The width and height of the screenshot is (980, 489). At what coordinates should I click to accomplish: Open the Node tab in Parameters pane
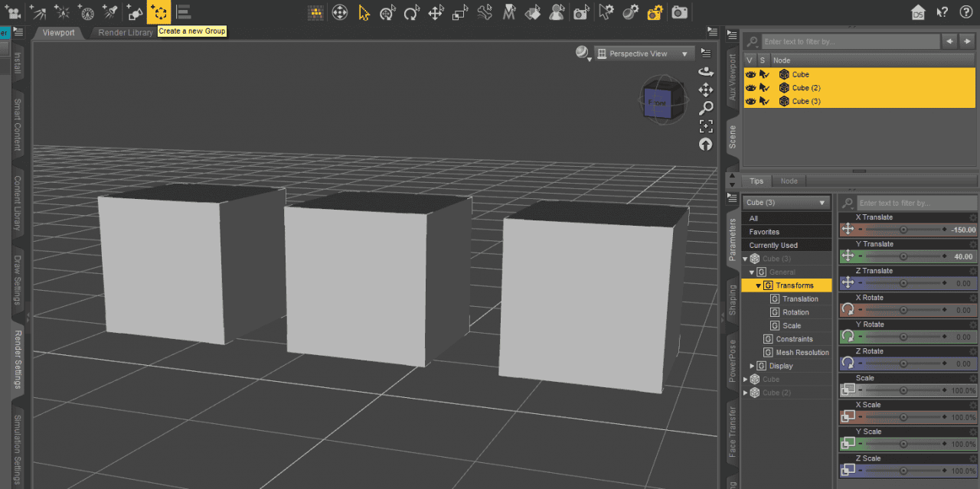(x=789, y=181)
